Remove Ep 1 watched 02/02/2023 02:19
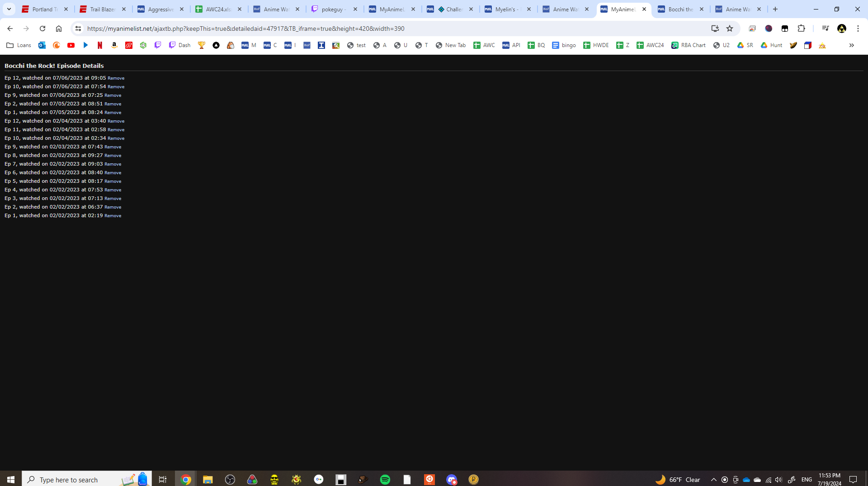The width and height of the screenshot is (868, 486). pyautogui.click(x=113, y=216)
